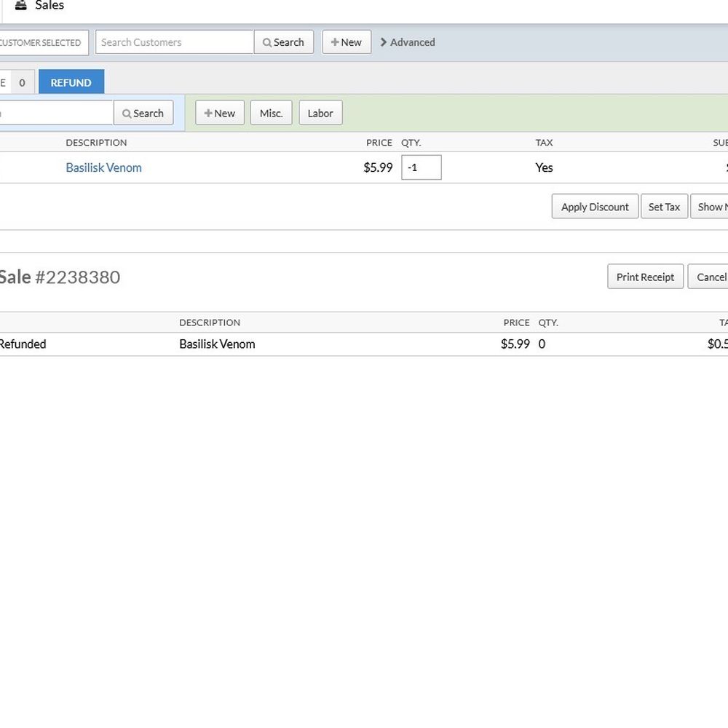
Task: Click the item Search button
Action: (143, 113)
